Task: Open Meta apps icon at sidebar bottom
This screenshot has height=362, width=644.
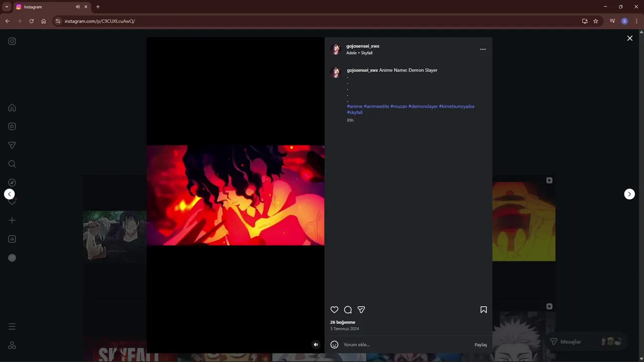Action: (x=12, y=345)
